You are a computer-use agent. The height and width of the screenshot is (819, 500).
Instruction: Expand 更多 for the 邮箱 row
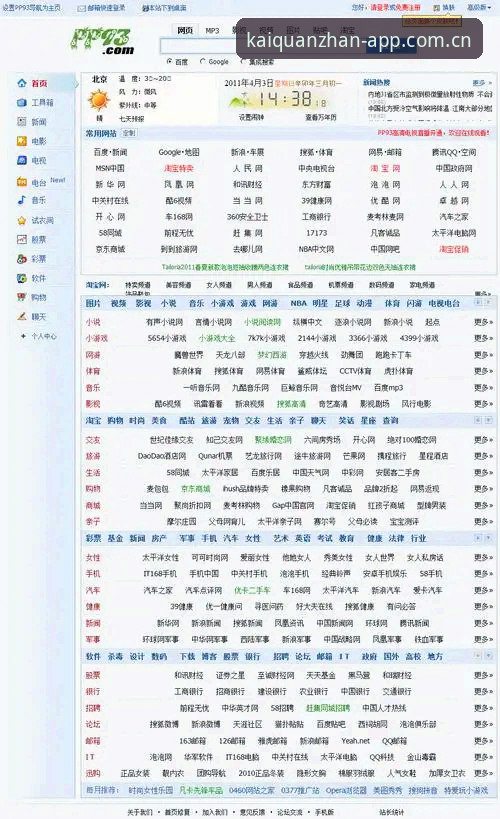click(x=483, y=741)
